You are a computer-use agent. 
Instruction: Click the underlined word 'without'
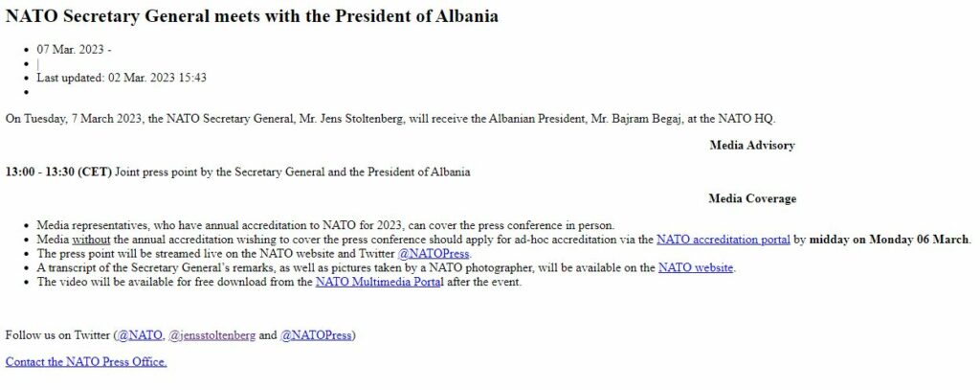[x=91, y=240]
